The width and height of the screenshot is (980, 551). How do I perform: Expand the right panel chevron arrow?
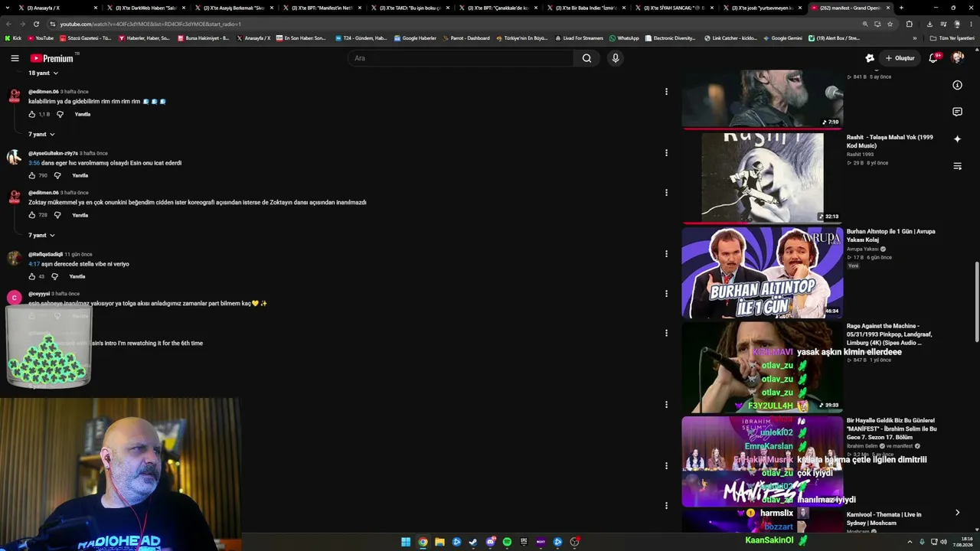click(957, 513)
